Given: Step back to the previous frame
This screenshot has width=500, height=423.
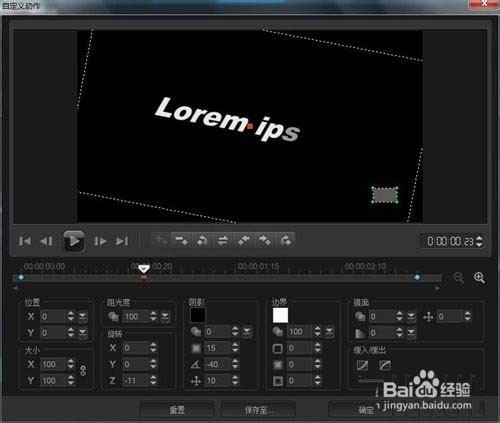Looking at the screenshot, I should pyautogui.click(x=46, y=241).
